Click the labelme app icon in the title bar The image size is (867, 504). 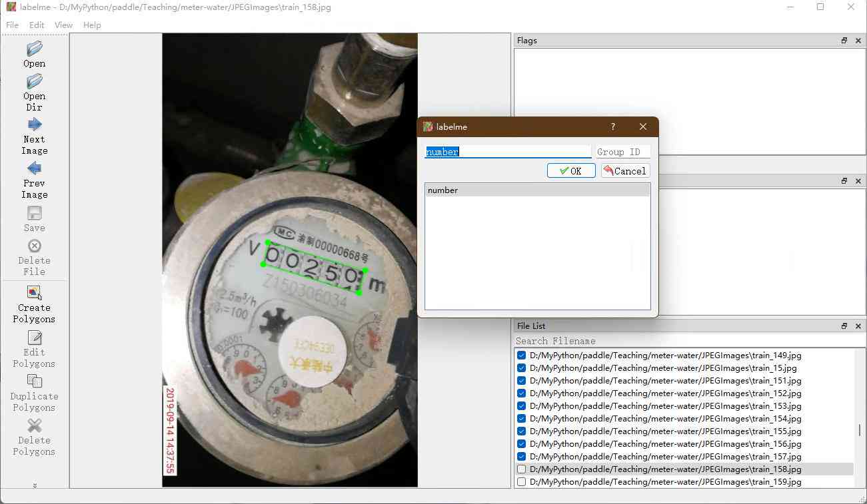coord(11,7)
